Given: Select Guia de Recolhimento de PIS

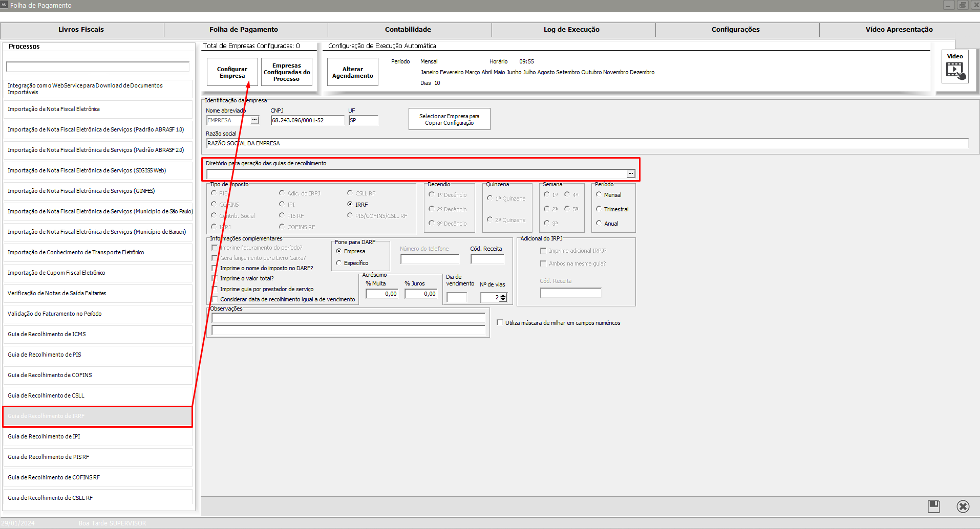Looking at the screenshot, I should (x=98, y=355).
